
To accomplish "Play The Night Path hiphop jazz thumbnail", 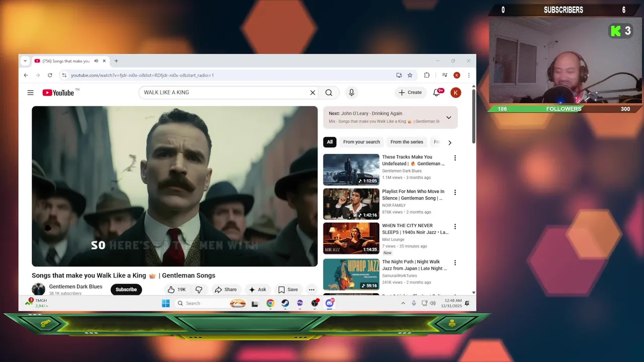I will [351, 275].
